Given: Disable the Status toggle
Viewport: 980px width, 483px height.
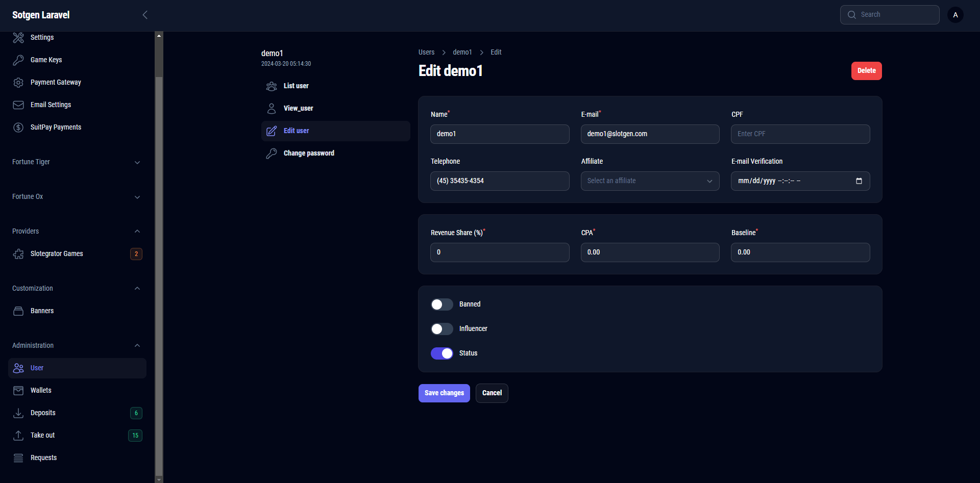Looking at the screenshot, I should click(x=442, y=353).
